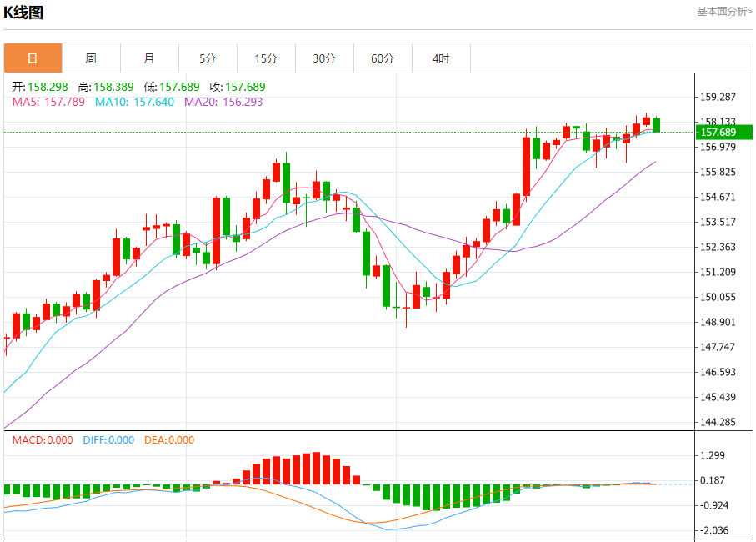The image size is (756, 542).
Task: Open the 基本面分析 link
Action: coord(723,11)
